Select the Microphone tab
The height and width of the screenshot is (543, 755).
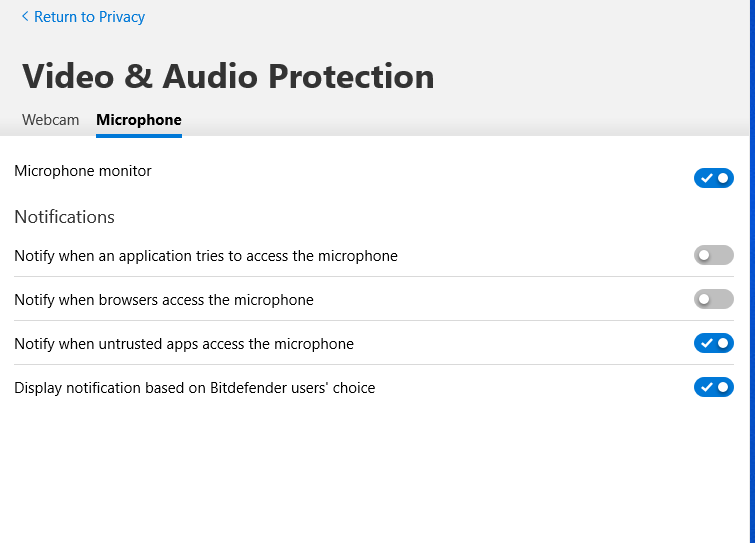tap(139, 120)
